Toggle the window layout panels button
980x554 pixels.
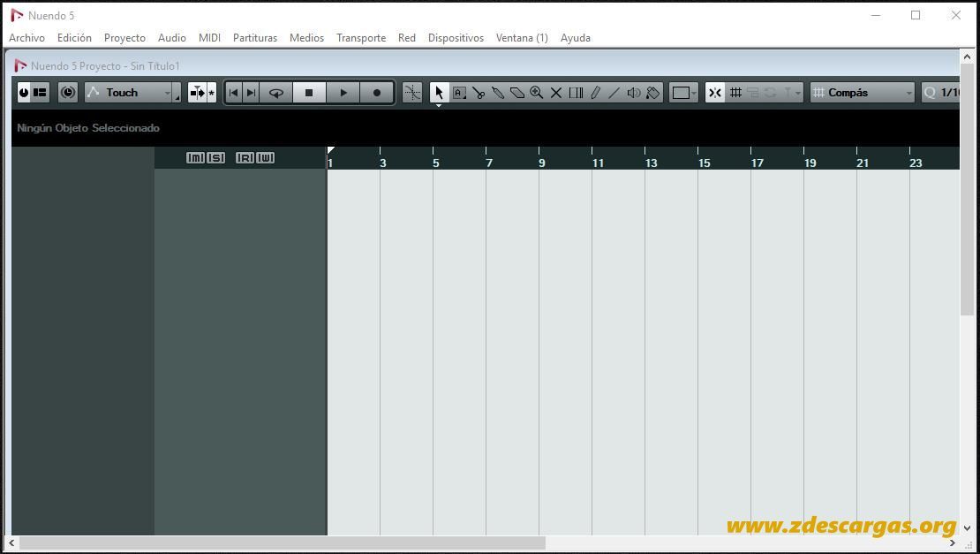click(x=40, y=93)
